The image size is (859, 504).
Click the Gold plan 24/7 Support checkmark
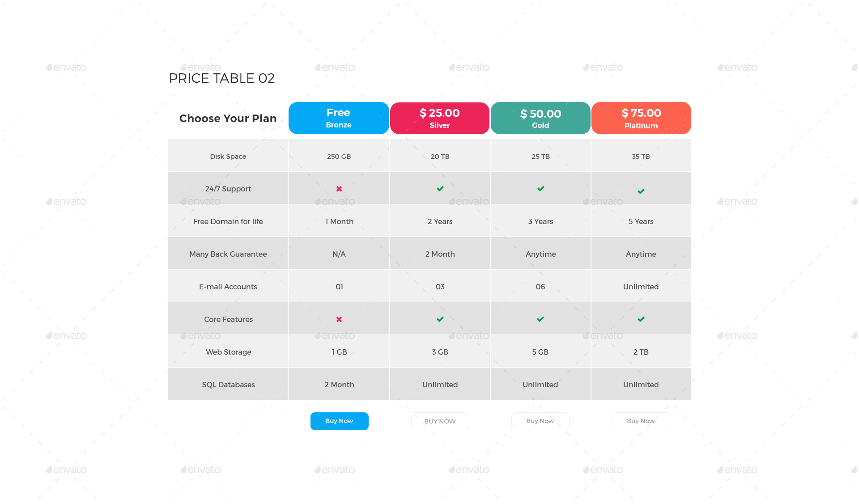pyautogui.click(x=541, y=189)
